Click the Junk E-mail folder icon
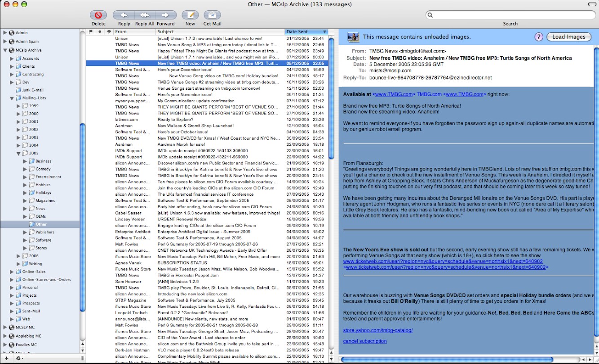 (18, 90)
